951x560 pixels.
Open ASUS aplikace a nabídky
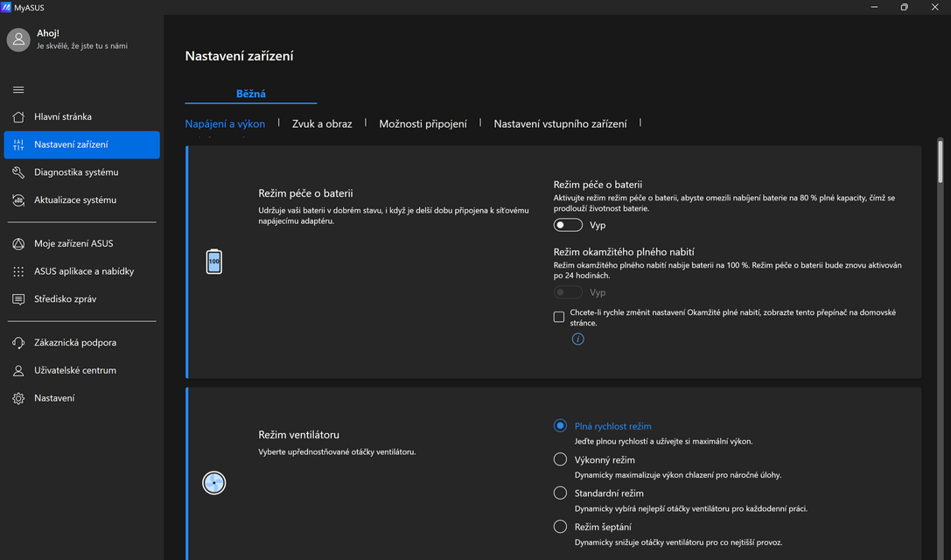[x=84, y=271]
